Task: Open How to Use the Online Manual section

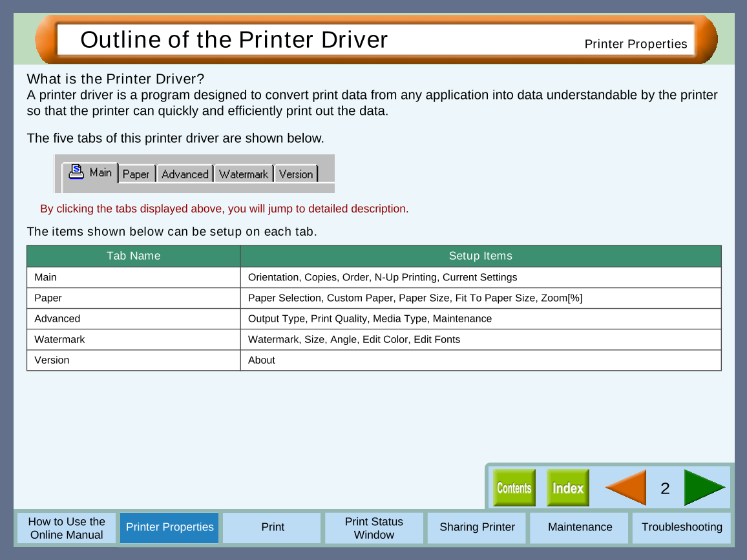Action: click(x=67, y=528)
